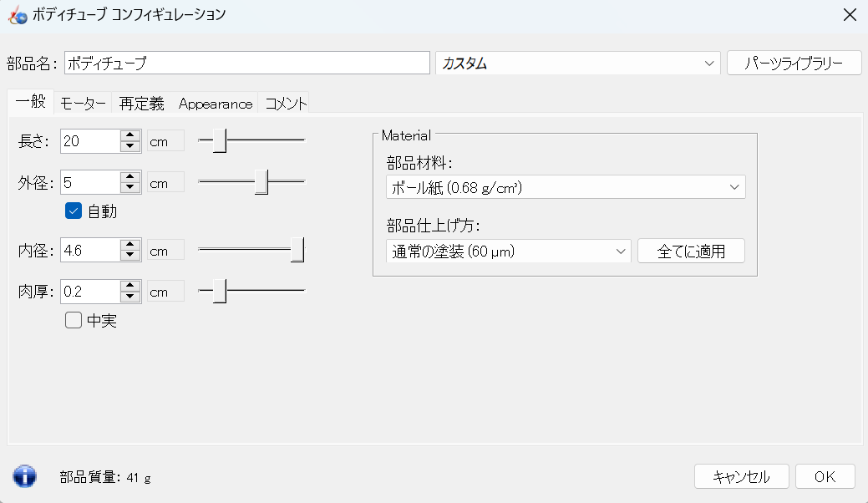Image resolution: width=868 pixels, height=503 pixels.
Task: Open the Appearance tab
Action: (215, 104)
